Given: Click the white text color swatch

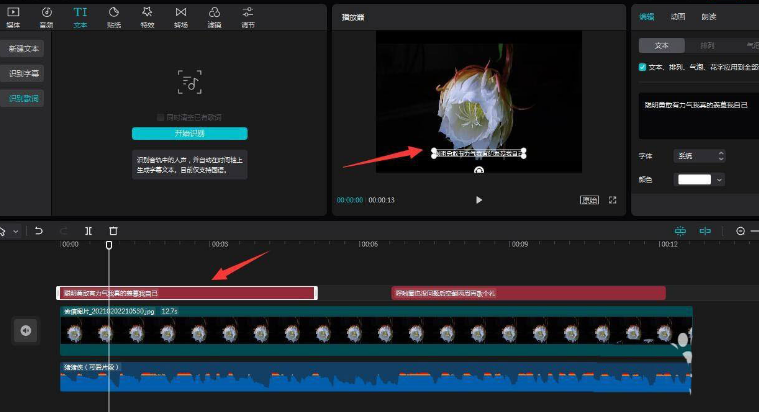Looking at the screenshot, I should click(x=694, y=180).
